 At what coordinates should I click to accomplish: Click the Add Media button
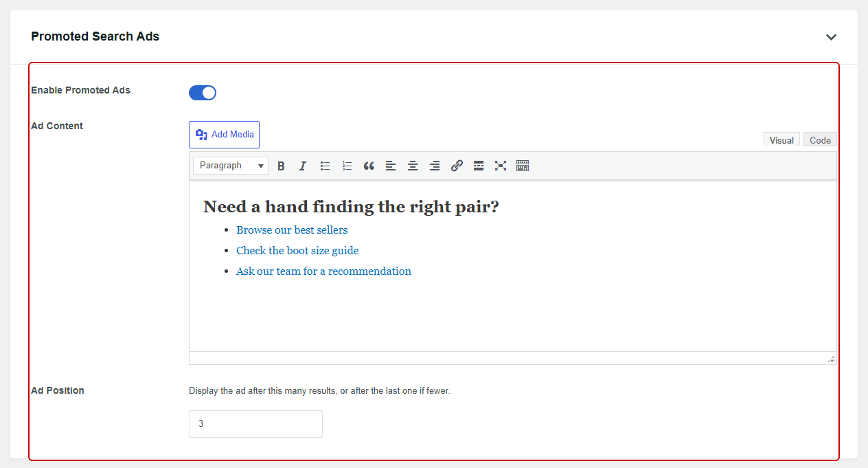(224, 135)
